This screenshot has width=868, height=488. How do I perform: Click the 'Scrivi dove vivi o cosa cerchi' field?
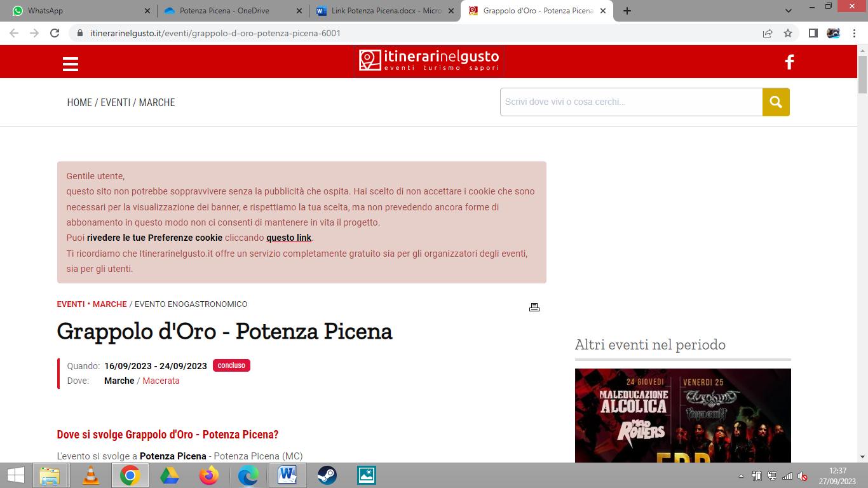coord(631,102)
